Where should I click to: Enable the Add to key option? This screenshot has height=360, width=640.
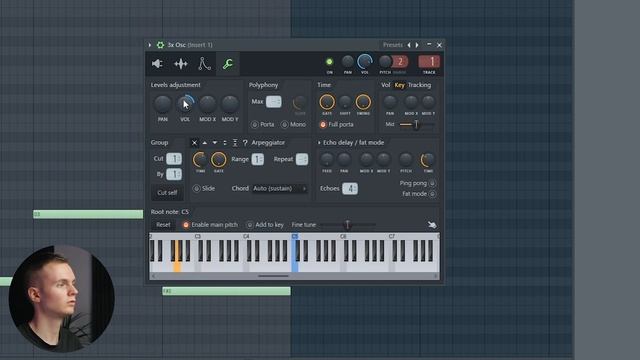(250, 224)
